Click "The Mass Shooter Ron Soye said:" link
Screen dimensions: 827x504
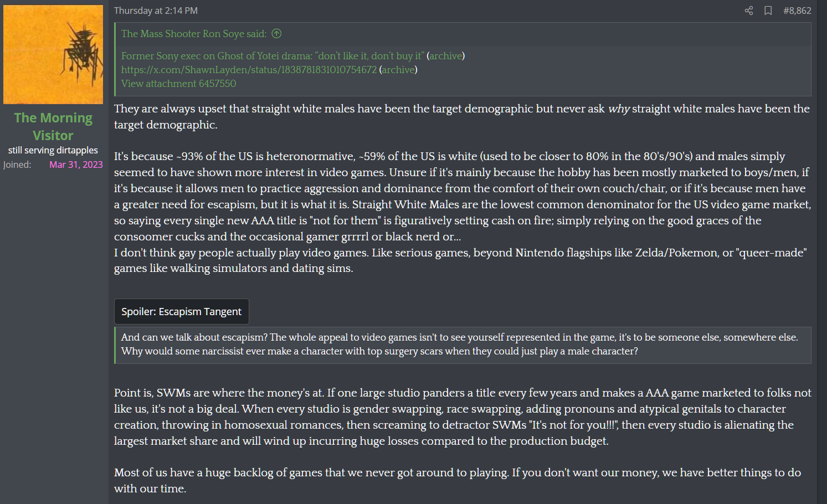point(194,34)
